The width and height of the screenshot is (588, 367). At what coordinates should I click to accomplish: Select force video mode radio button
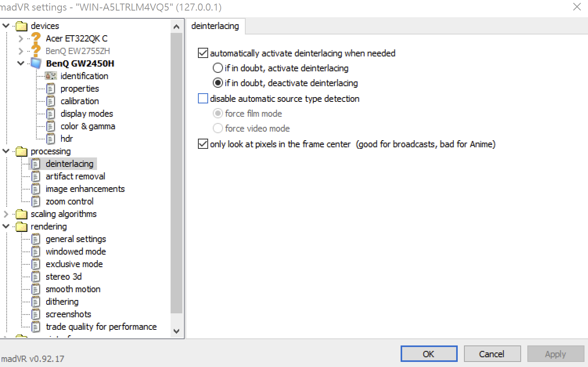pos(218,128)
